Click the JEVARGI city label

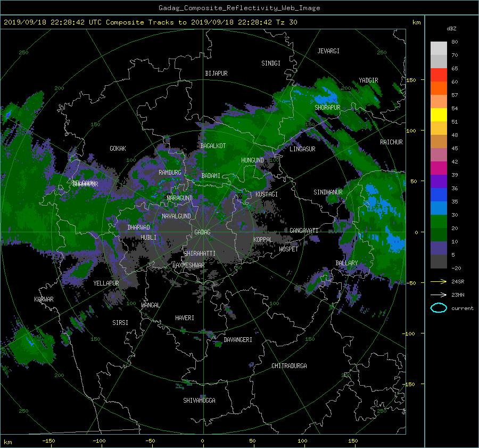[x=328, y=51]
